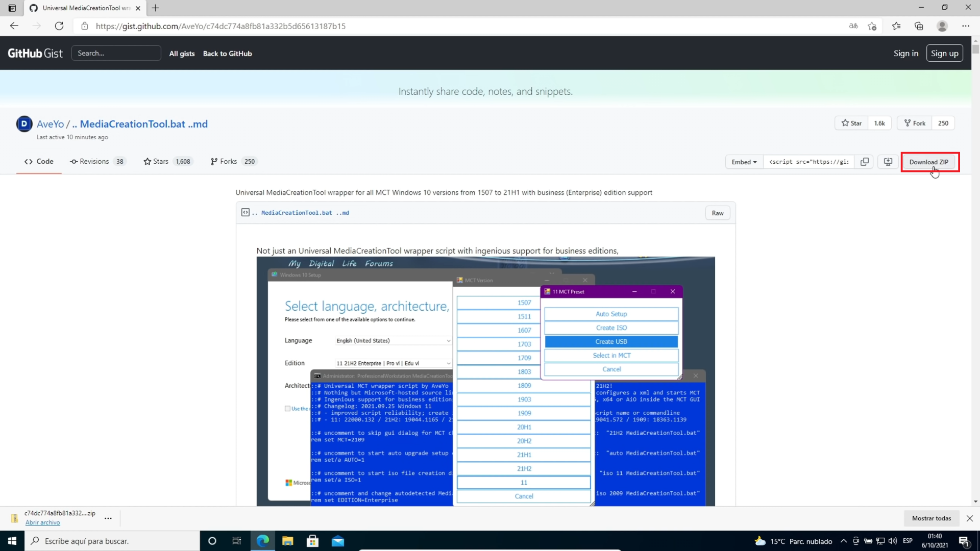Refresh the browser page
The height and width of the screenshot is (551, 980).
(x=59, y=26)
